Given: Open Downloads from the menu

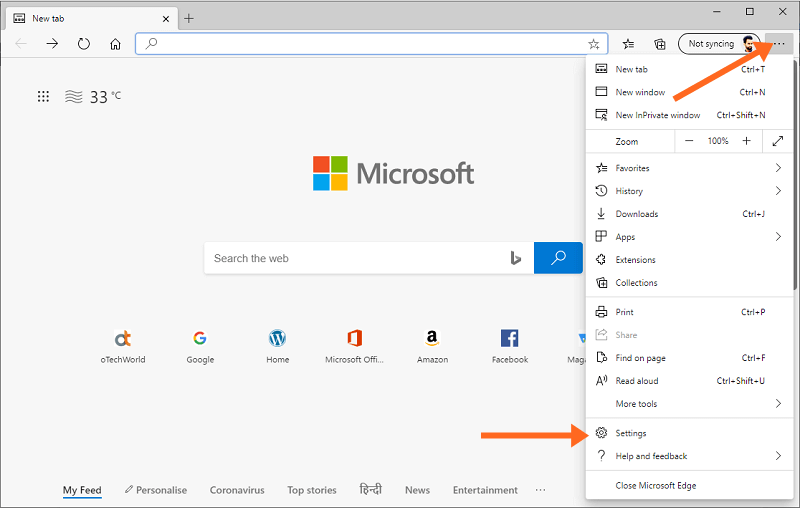Looking at the screenshot, I should pos(689,214).
